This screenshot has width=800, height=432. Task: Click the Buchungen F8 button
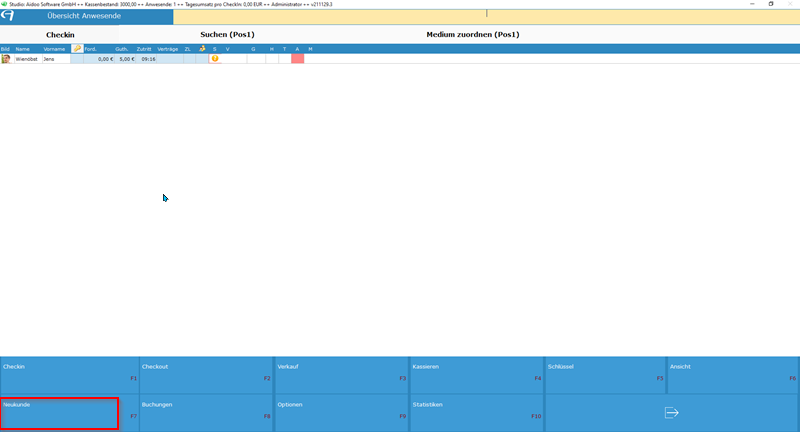(206, 413)
